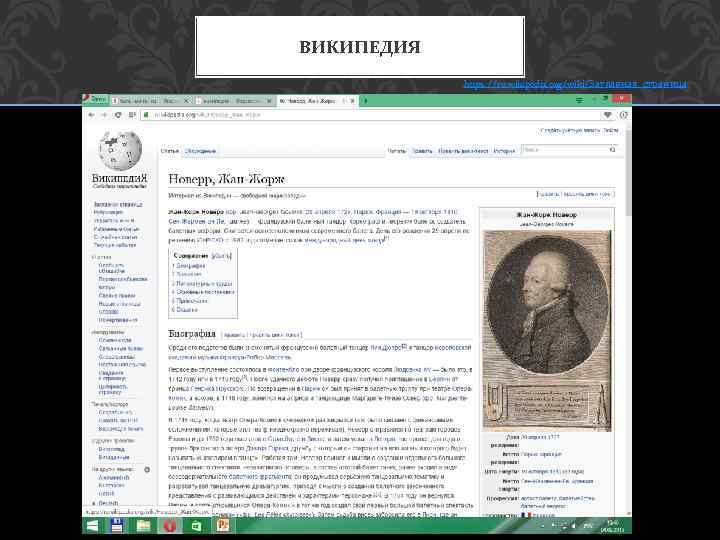The image size is (720, 540).
Task: Close the first browser tab
Action: click(x=186, y=101)
